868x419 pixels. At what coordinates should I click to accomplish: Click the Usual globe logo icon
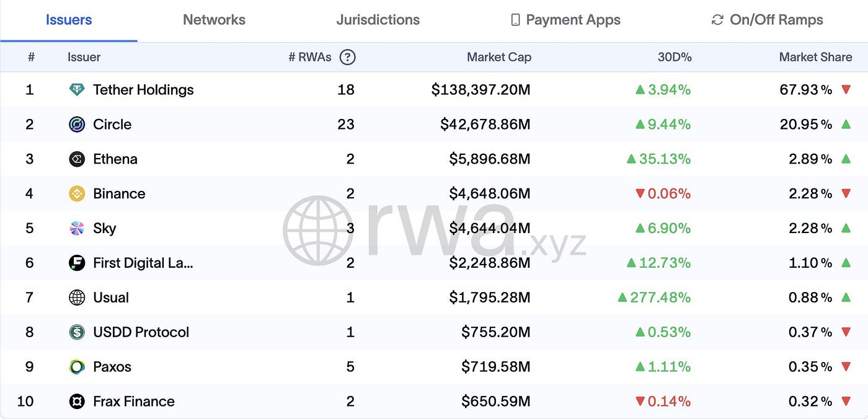click(x=77, y=298)
